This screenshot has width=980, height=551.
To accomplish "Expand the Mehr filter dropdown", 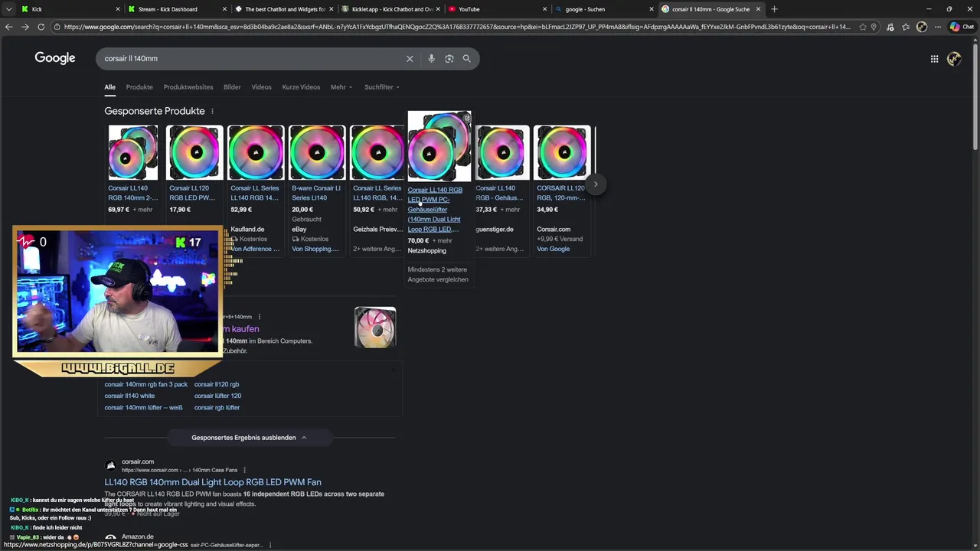I will click(341, 87).
